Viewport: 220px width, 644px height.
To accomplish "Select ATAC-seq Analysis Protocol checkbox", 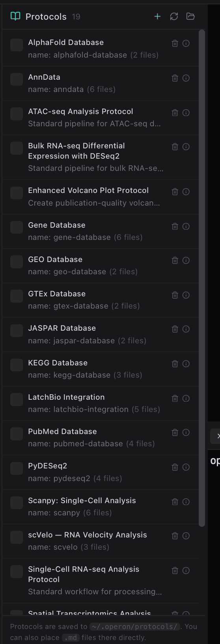I will pyautogui.click(x=17, y=114).
